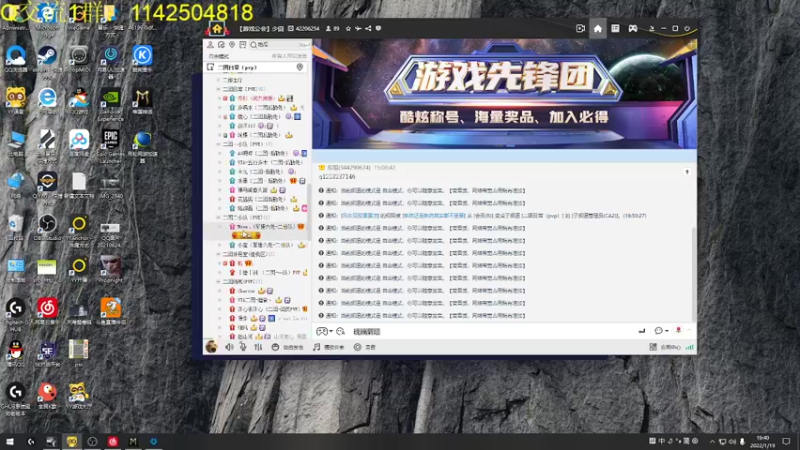Click the chat area vertical scrollbar
This screenshot has height=450, width=800.
point(693,273)
